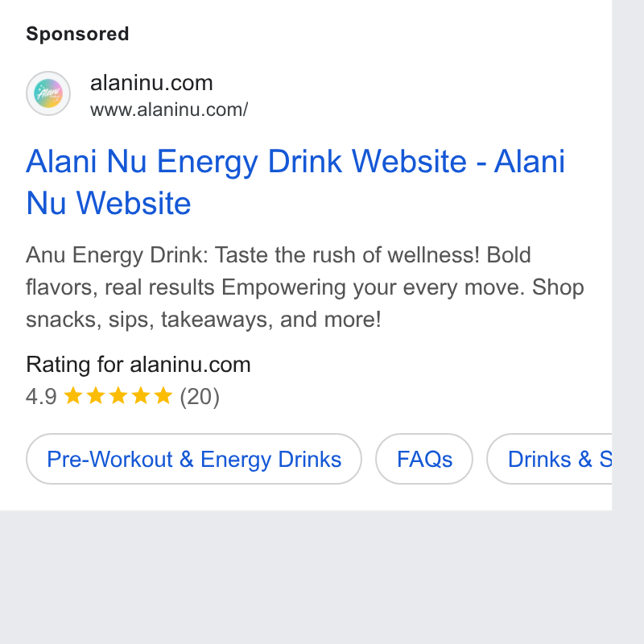Screen dimensions: 644x644
Task: Click the Anu Energy Drink description paragraph
Action: coord(305,287)
